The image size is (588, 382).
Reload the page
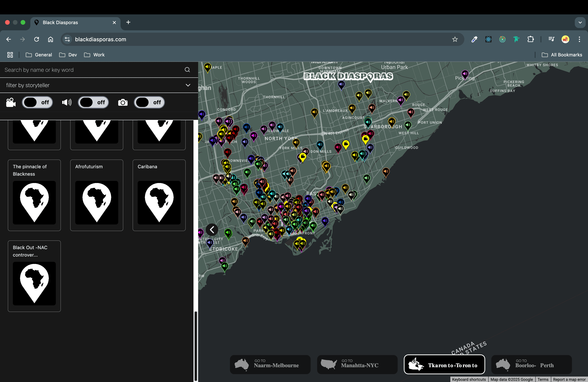(37, 39)
